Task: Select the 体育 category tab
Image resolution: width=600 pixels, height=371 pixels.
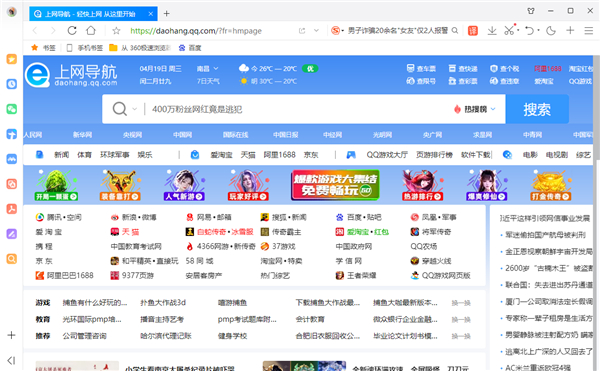Action: tap(84, 155)
